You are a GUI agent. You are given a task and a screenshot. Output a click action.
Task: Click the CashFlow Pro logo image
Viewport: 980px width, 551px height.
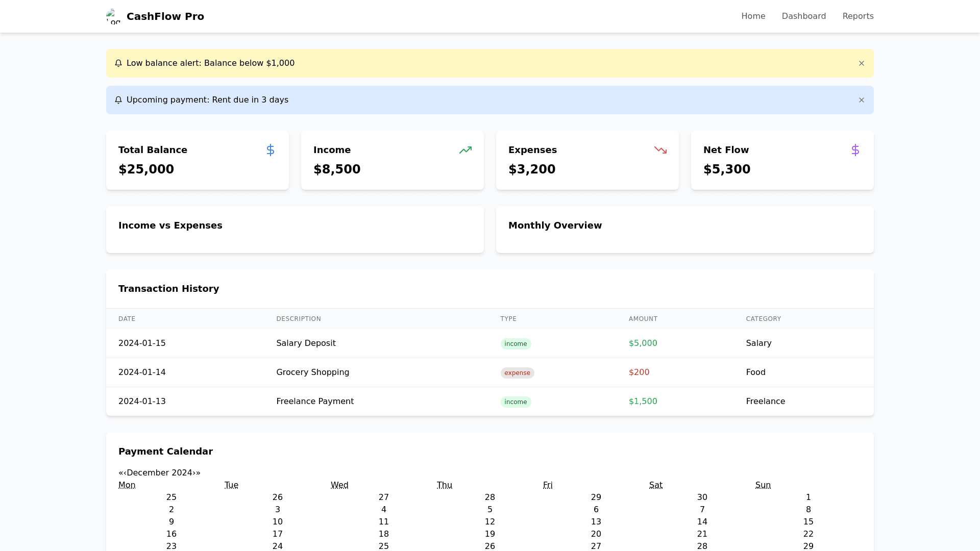[x=113, y=16]
